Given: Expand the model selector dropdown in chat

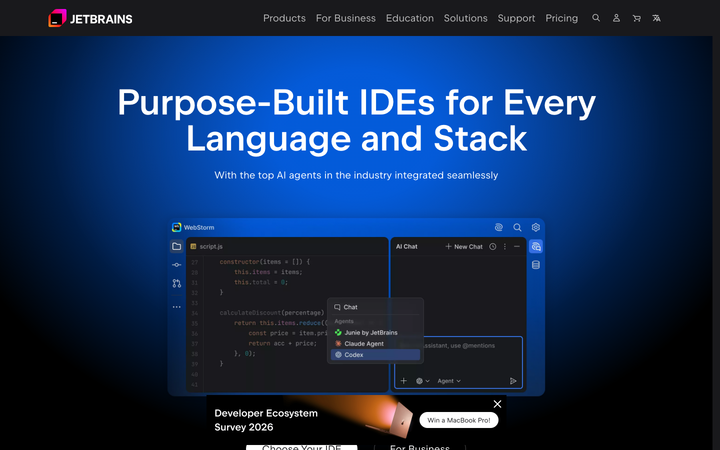Looking at the screenshot, I should click(x=422, y=381).
